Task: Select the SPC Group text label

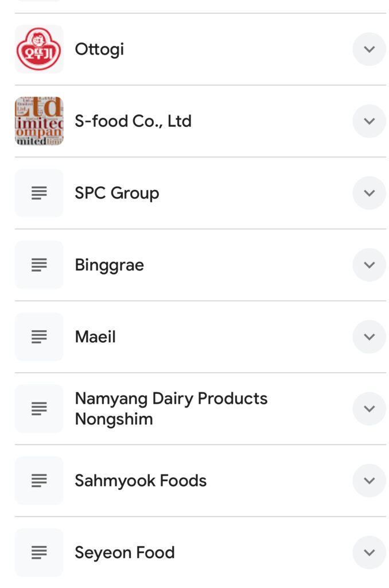Action: tap(117, 193)
